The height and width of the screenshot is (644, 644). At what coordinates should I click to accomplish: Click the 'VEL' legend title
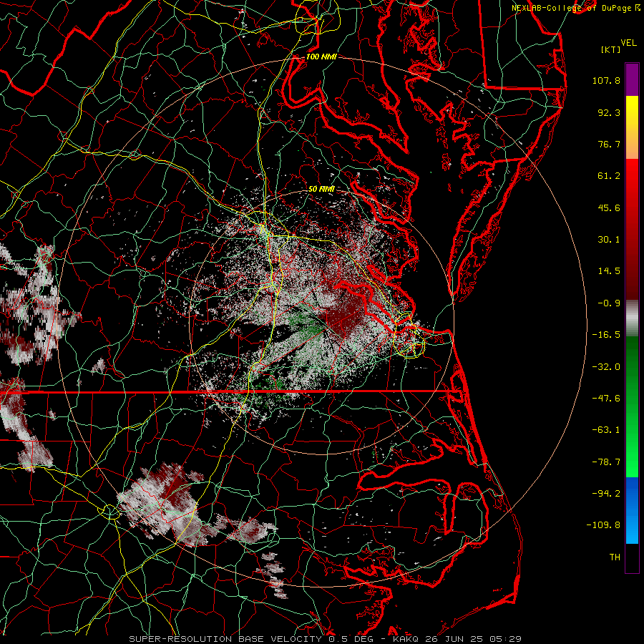pos(629,43)
